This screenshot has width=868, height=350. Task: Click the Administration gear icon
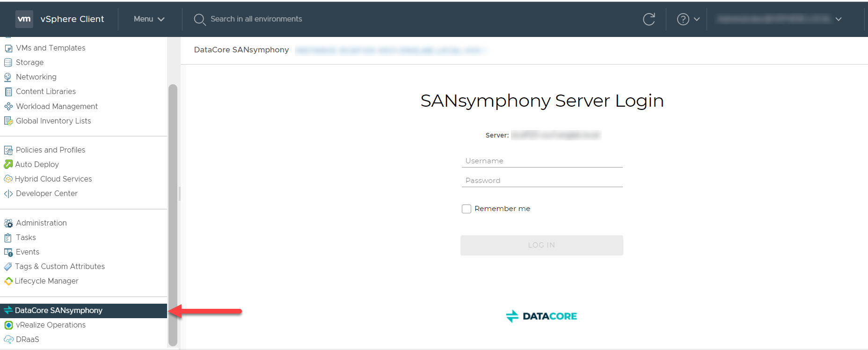click(x=8, y=223)
